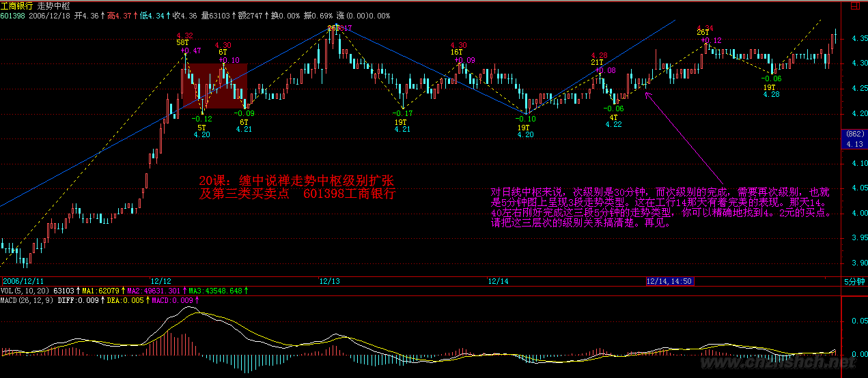
Task: Click the 4.05 price label on the right axis
Action: pyautogui.click(x=858, y=189)
